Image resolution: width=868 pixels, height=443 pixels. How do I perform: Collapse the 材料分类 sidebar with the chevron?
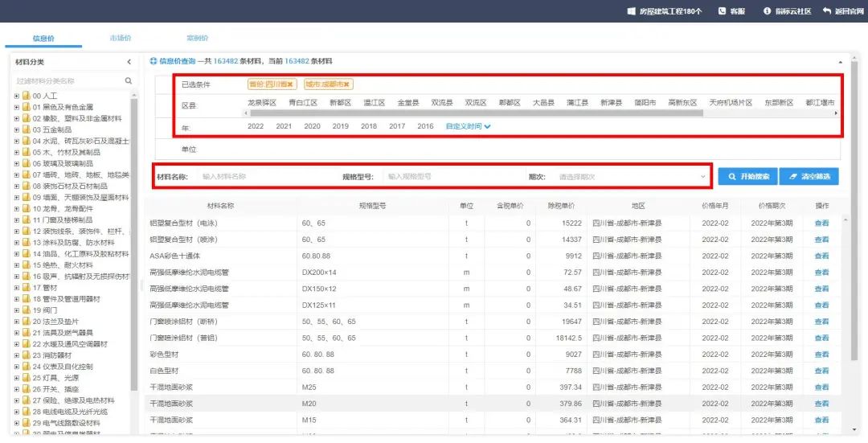pyautogui.click(x=129, y=62)
